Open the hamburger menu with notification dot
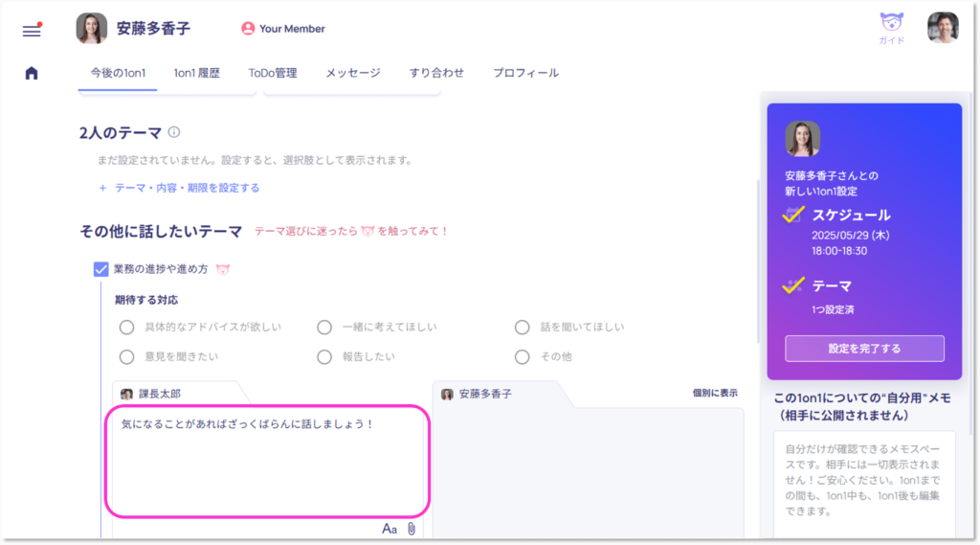980x545 pixels. (x=32, y=30)
